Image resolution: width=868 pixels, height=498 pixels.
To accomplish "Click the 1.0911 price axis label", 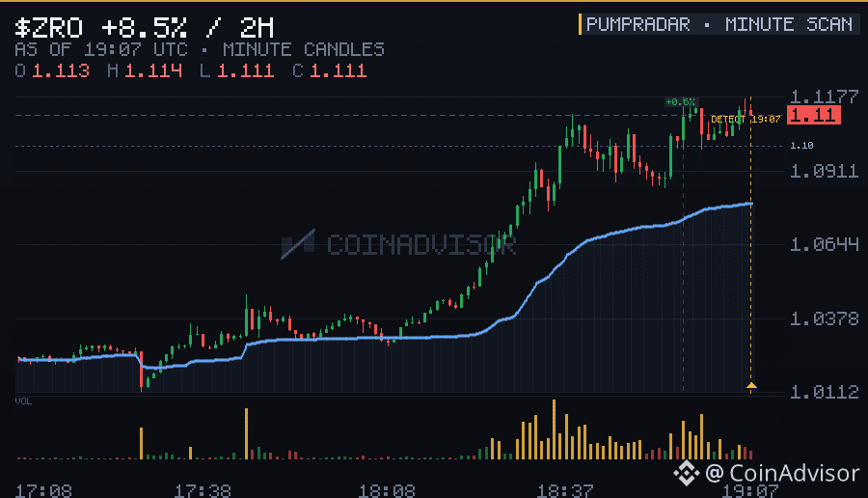I will 824,171.
